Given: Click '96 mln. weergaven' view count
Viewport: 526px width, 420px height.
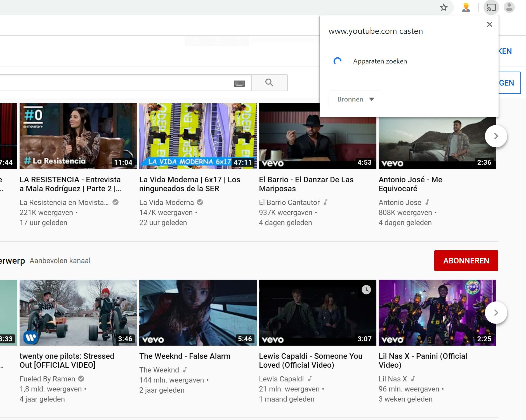Looking at the screenshot, I should (x=409, y=389).
